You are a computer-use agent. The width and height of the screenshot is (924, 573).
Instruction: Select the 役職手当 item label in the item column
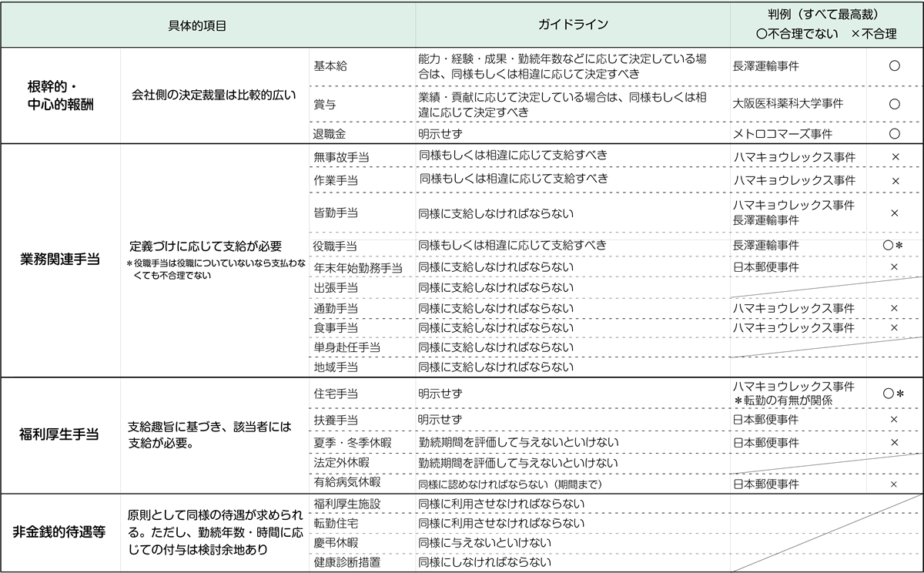point(335,245)
